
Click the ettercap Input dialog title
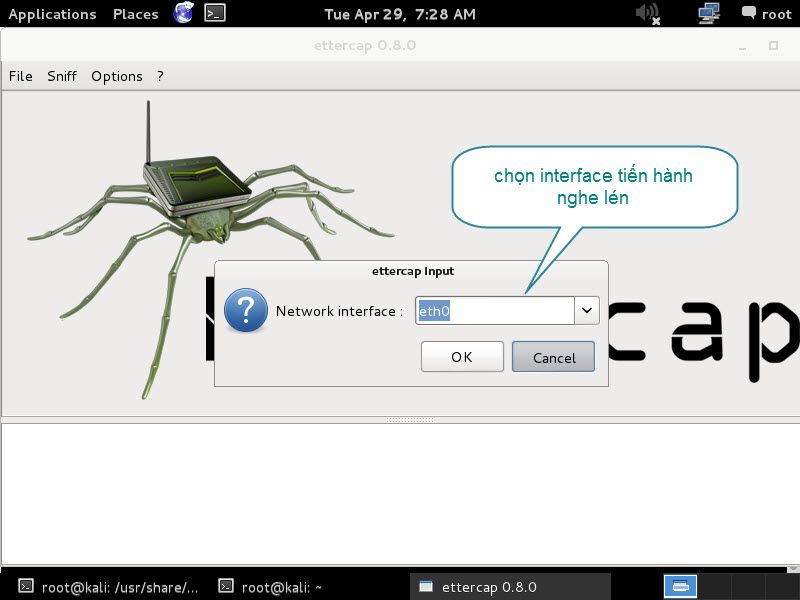tap(413, 271)
